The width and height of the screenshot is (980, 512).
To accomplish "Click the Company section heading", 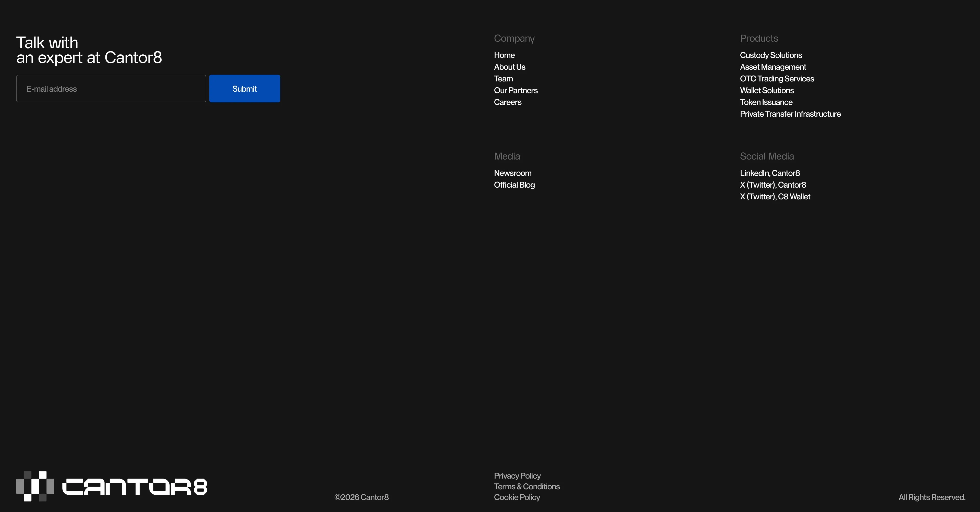I will (514, 39).
